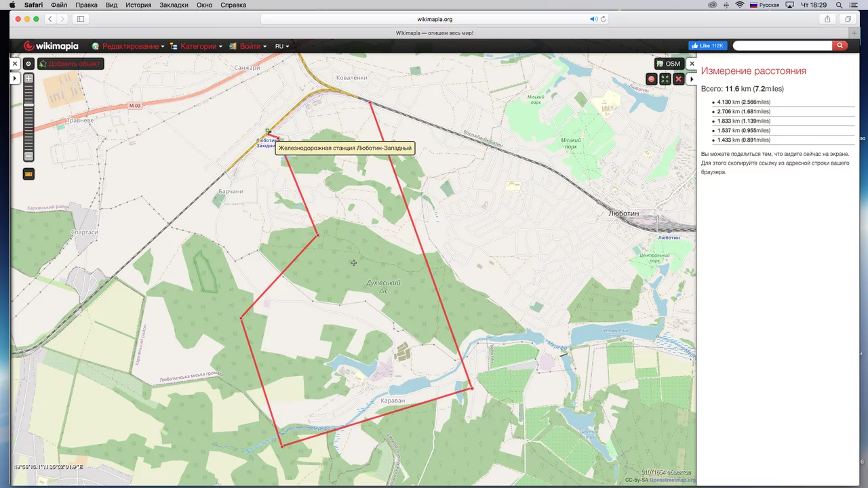The height and width of the screenshot is (488, 868).
Task: Open the Safari menu
Action: [x=33, y=5]
